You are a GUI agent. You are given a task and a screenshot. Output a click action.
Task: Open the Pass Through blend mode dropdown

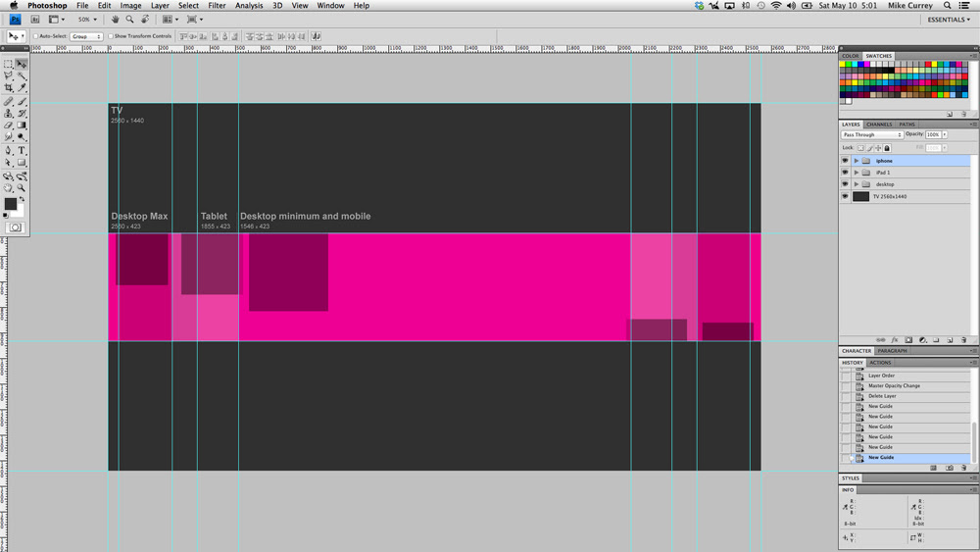click(x=872, y=135)
